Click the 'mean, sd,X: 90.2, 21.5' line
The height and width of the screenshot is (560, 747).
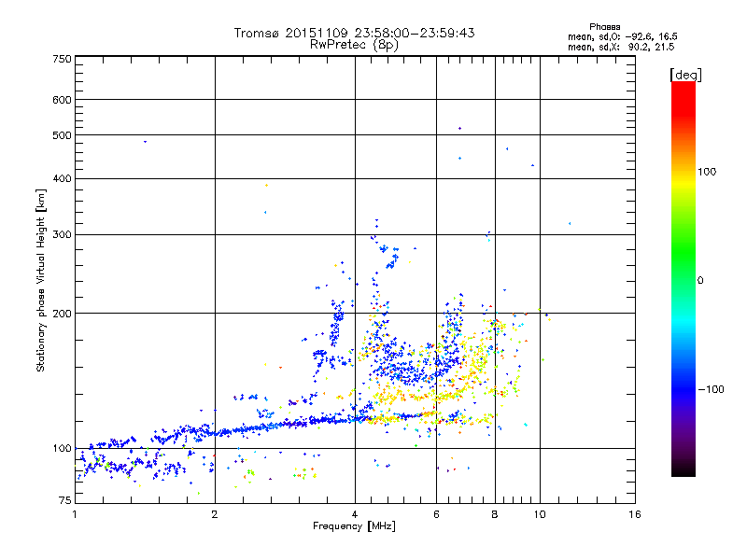click(x=621, y=47)
